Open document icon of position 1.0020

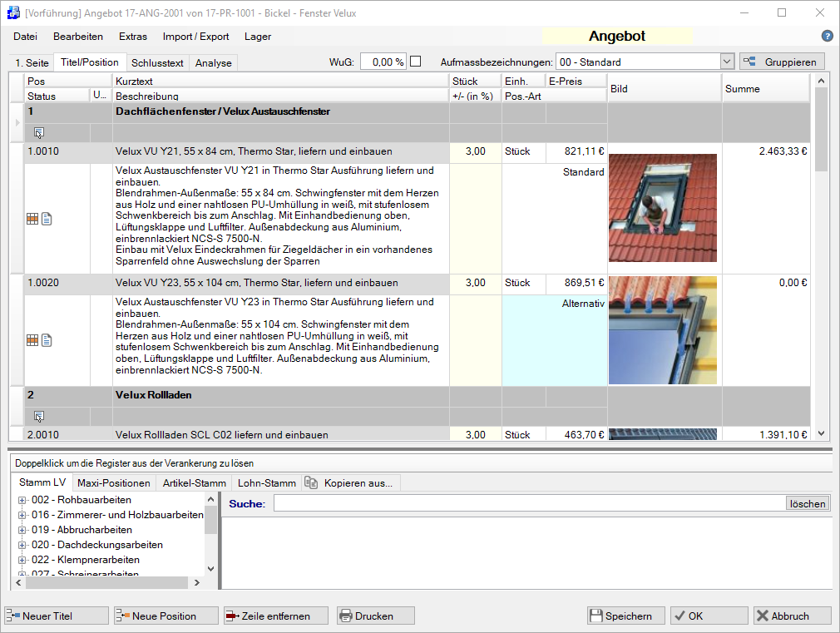coord(47,340)
